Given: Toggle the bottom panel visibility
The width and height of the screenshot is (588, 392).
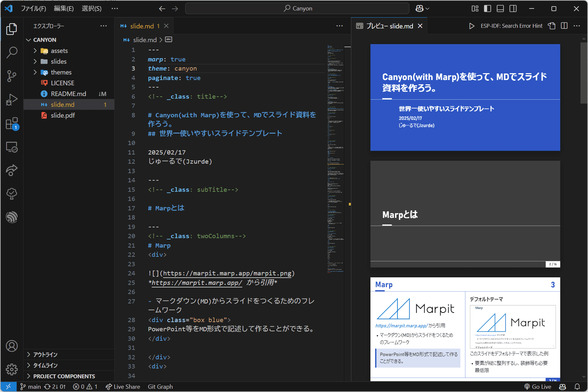Looking at the screenshot, I should coord(500,8).
